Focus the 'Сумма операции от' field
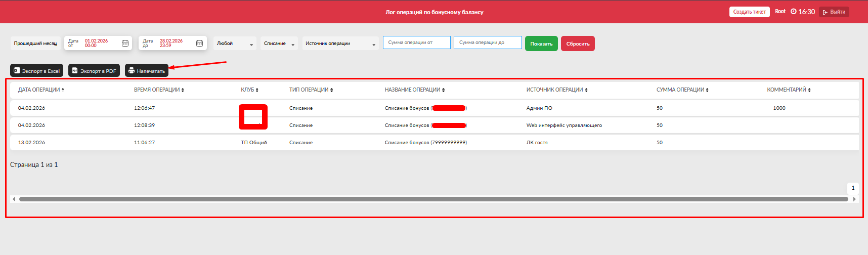 416,42
